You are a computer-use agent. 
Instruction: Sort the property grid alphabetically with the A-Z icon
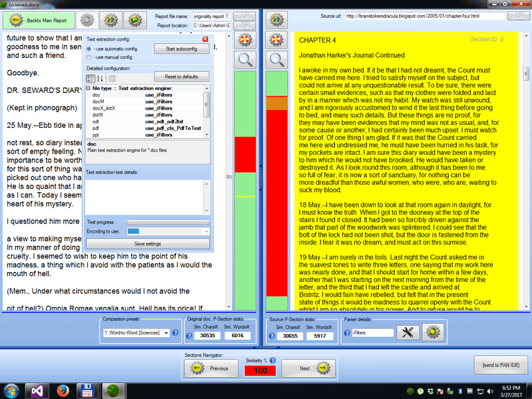point(100,78)
